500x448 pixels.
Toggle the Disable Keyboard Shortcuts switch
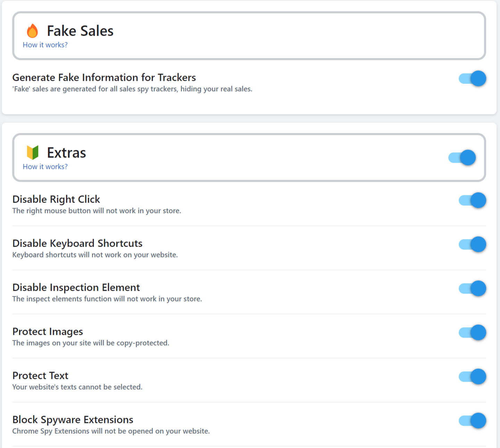pyautogui.click(x=472, y=244)
